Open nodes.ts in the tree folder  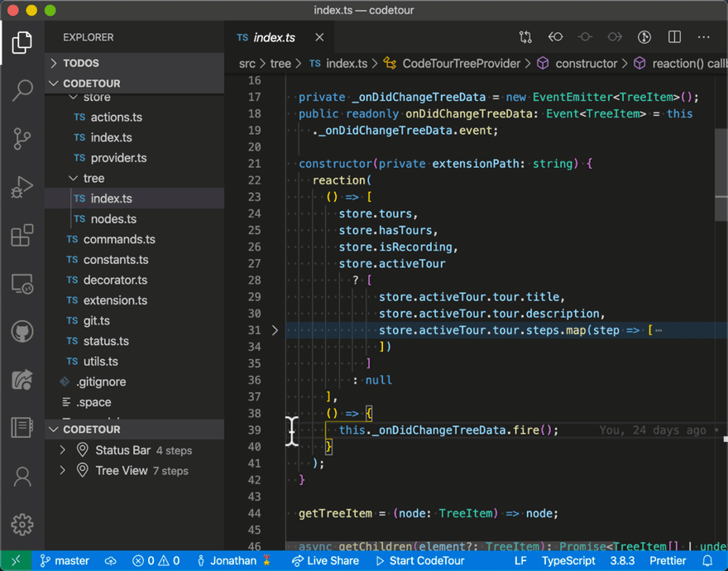pyautogui.click(x=135, y=218)
